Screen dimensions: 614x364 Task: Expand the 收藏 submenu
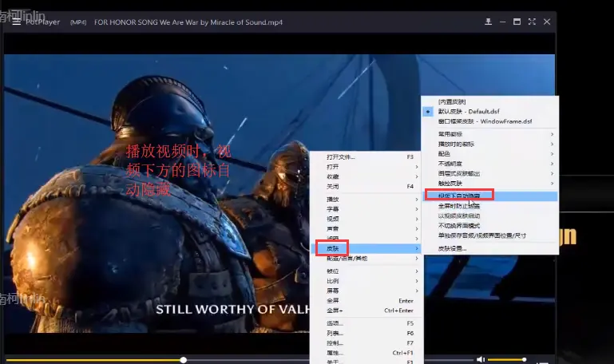[366, 176]
